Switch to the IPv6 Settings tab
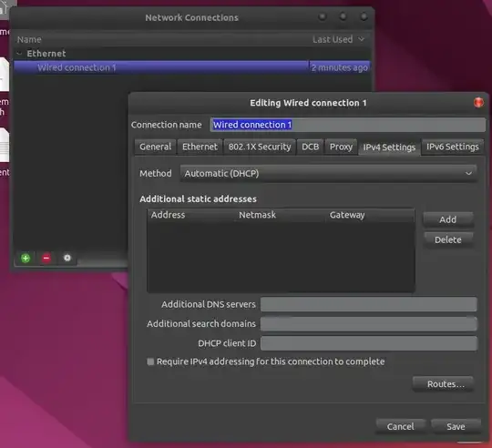This screenshot has height=448, width=492. coord(452,147)
